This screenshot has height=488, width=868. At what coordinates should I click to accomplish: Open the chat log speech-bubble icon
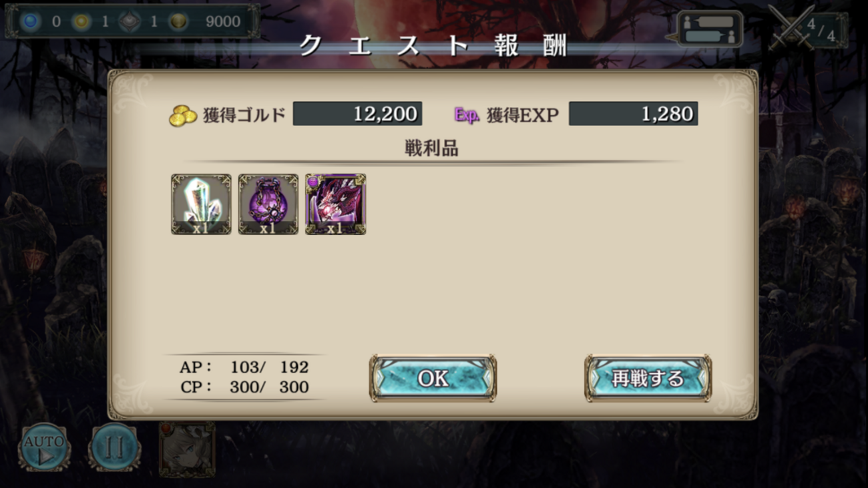pos(710,29)
